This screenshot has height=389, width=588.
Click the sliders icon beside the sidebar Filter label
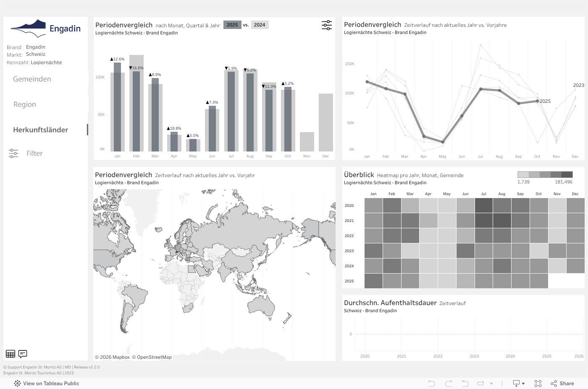point(13,153)
